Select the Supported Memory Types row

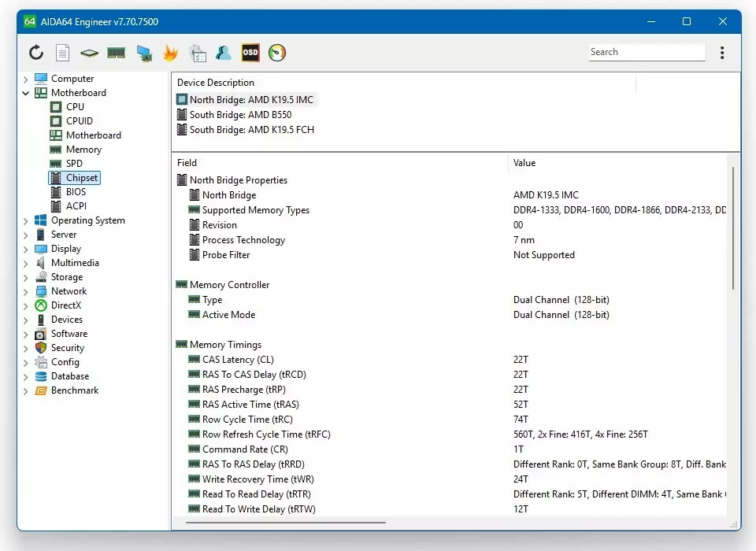pos(450,210)
